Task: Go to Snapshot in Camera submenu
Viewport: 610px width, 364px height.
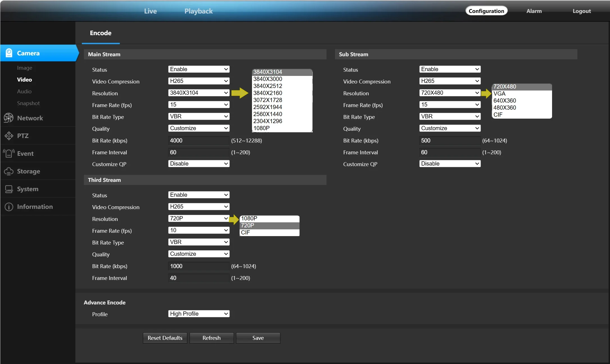Action: coord(28,103)
